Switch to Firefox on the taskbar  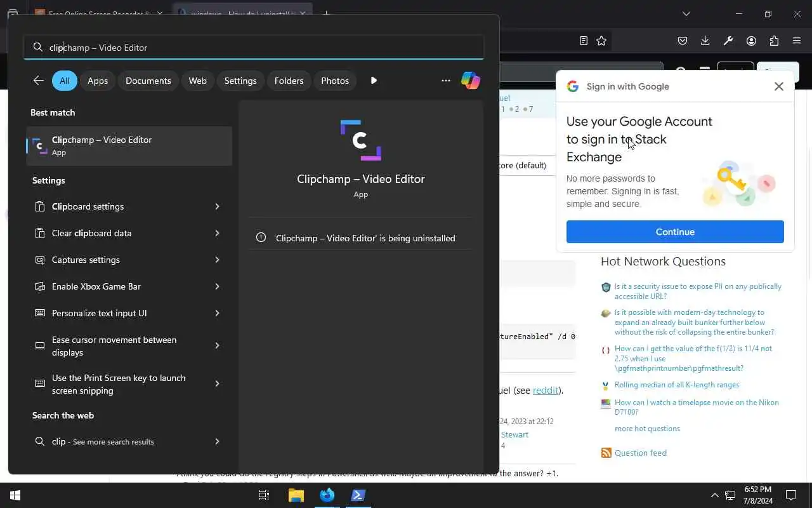tap(327, 495)
